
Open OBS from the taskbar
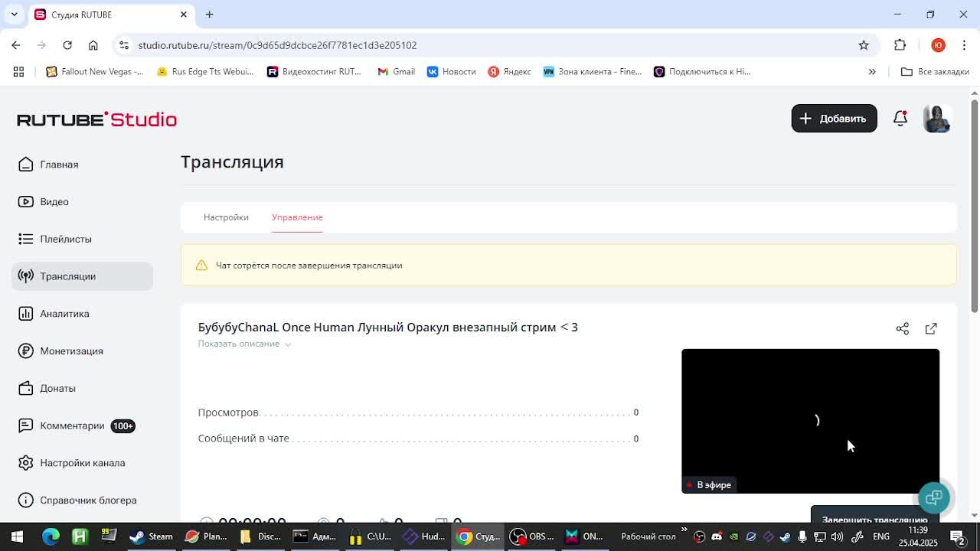tap(533, 536)
